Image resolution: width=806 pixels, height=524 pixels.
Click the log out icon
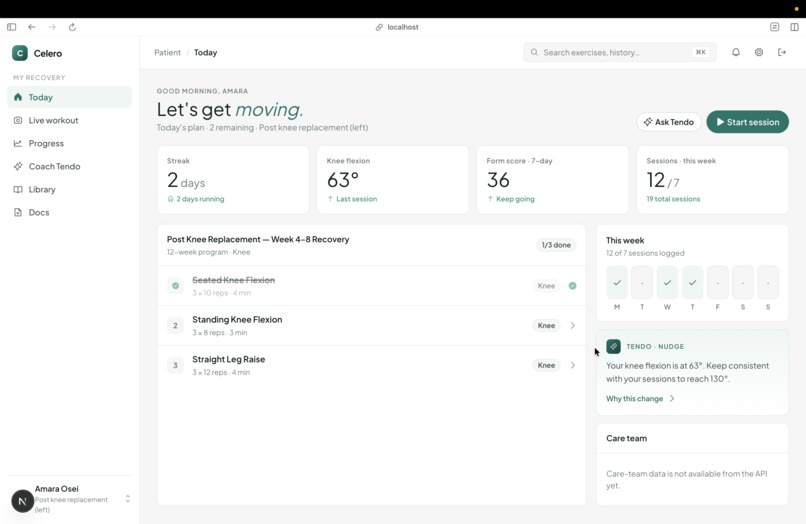click(x=782, y=52)
